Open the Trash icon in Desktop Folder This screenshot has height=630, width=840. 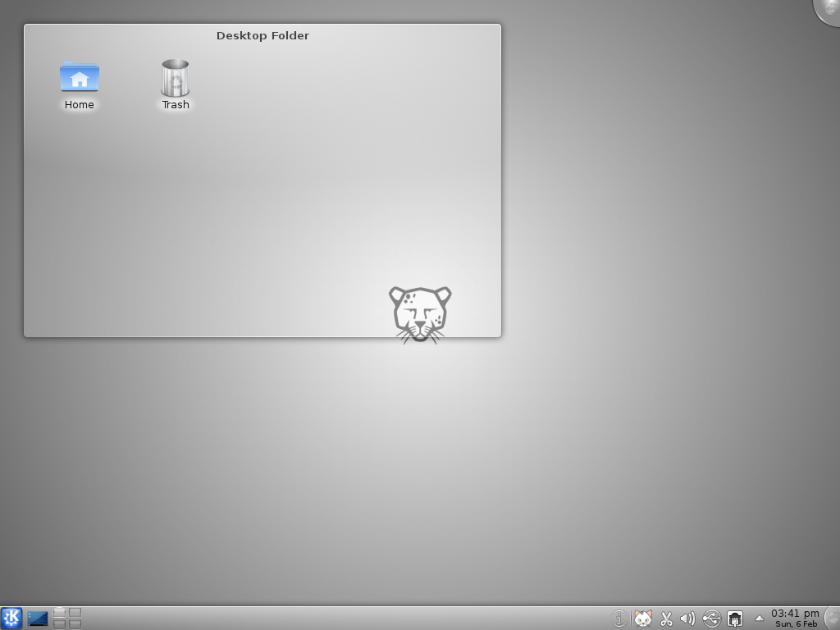coord(176,78)
